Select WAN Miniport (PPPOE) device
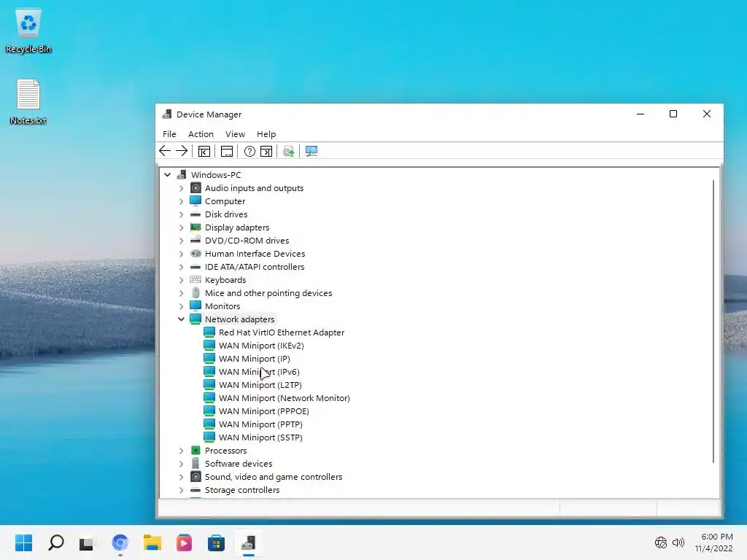 [264, 411]
